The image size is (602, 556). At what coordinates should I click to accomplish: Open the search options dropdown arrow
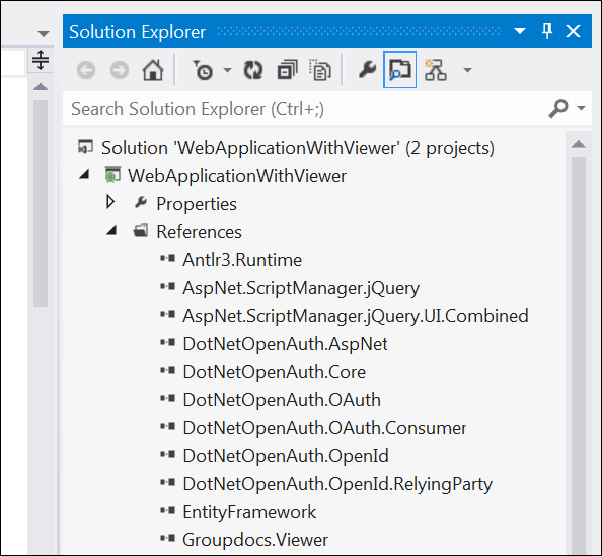pyautogui.click(x=582, y=108)
